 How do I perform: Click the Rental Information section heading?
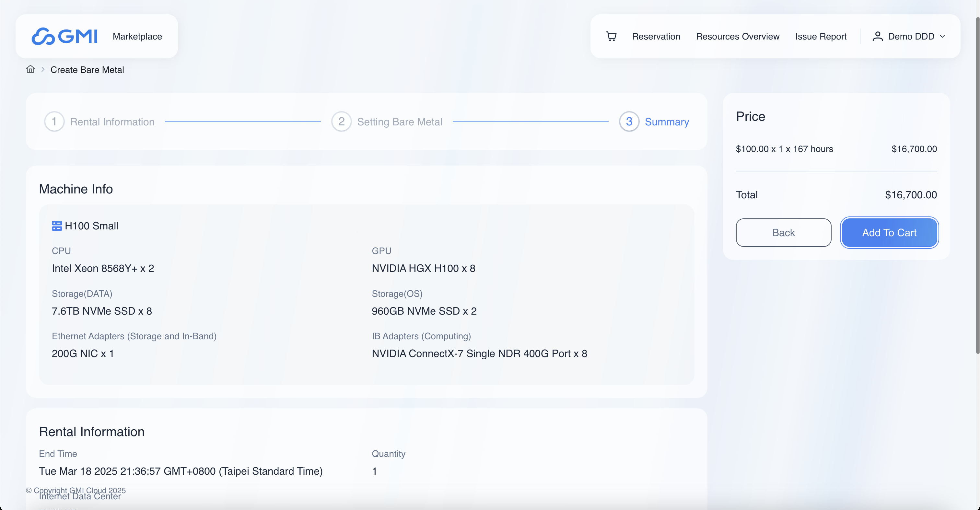tap(92, 432)
